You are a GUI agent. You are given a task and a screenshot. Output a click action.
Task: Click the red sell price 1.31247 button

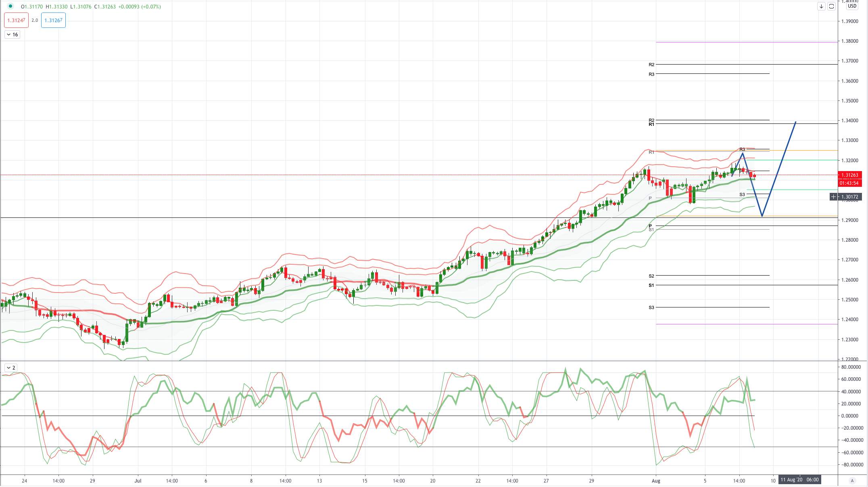tap(17, 20)
